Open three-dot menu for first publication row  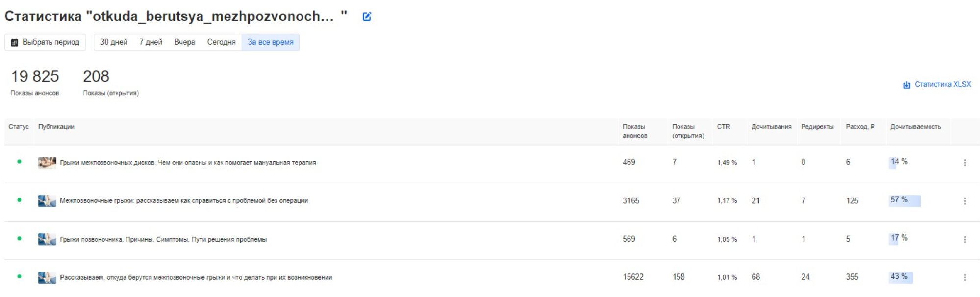pos(965,163)
